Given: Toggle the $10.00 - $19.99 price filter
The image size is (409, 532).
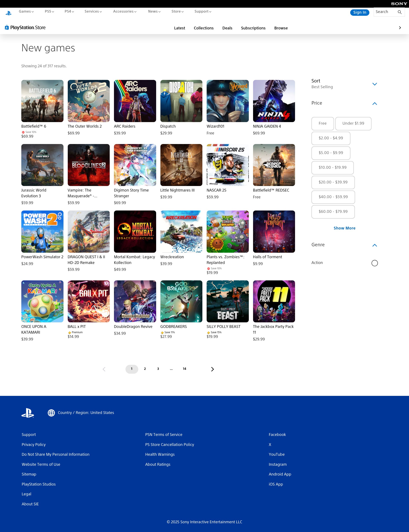Looking at the screenshot, I should tap(333, 167).
